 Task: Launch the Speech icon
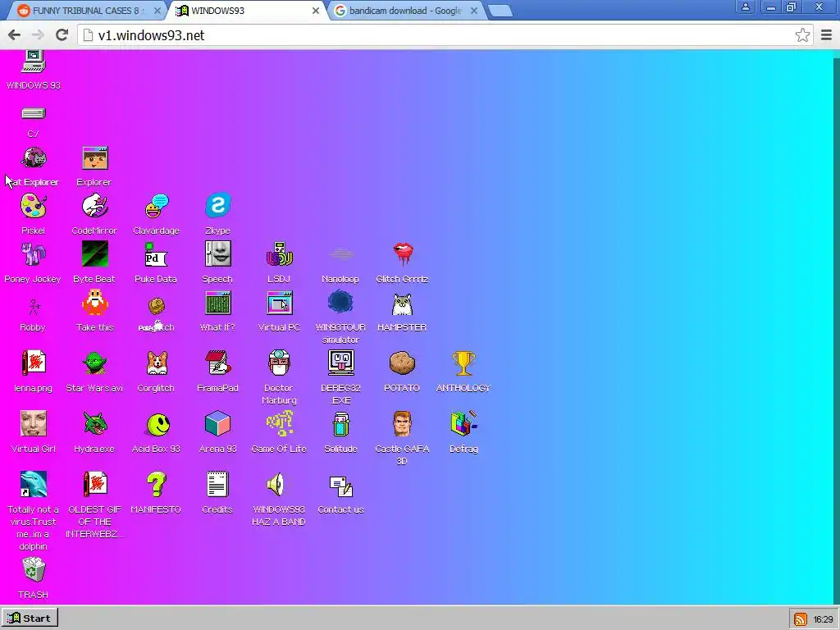[217, 254]
